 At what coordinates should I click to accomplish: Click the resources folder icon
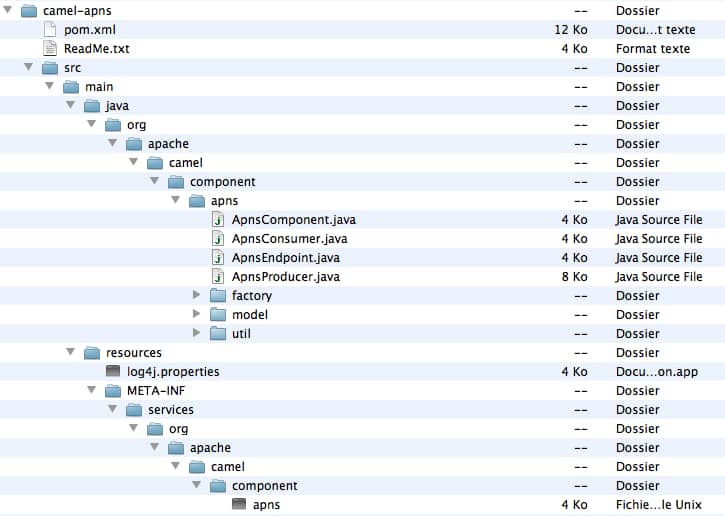pyautogui.click(x=92, y=353)
